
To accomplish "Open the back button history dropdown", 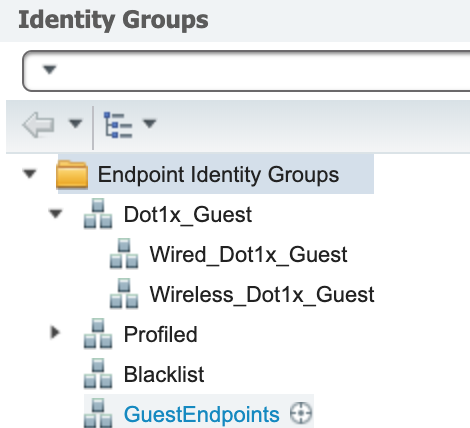I will 75,124.
